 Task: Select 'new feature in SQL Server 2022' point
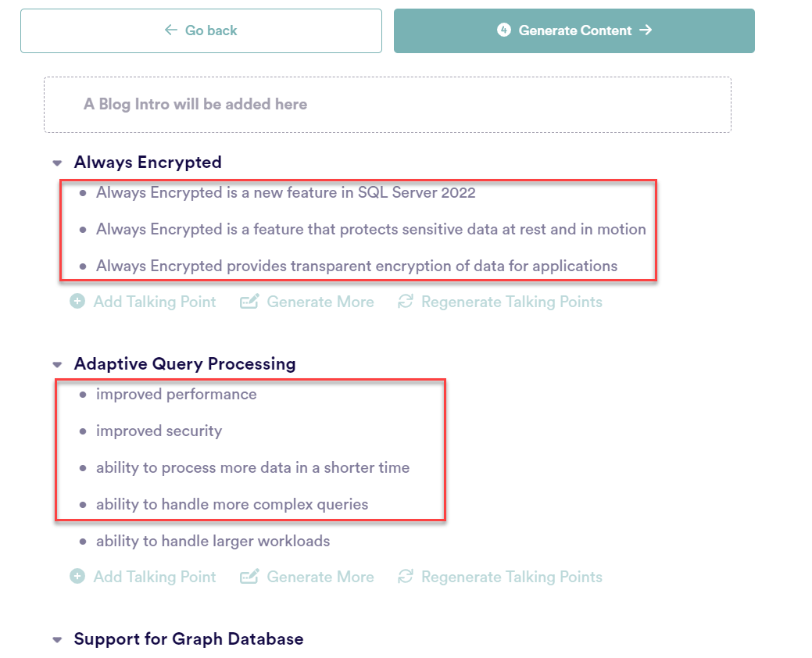tap(285, 193)
